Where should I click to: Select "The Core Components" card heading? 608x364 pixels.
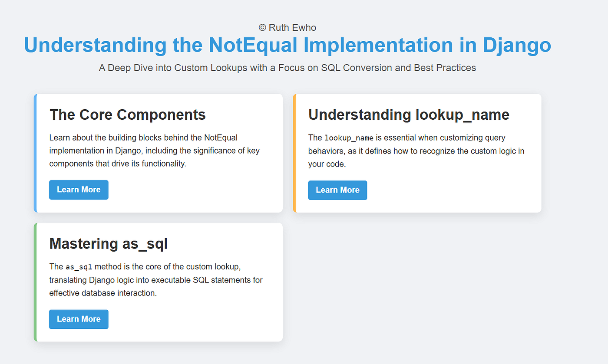tap(127, 115)
